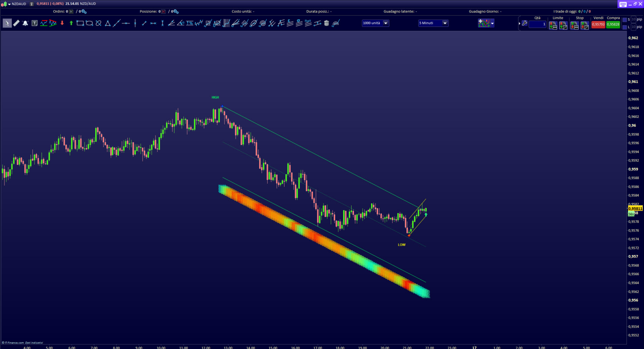The image size is (644, 349).
Task: Select the ellipse drawing tool
Action: 89,23
